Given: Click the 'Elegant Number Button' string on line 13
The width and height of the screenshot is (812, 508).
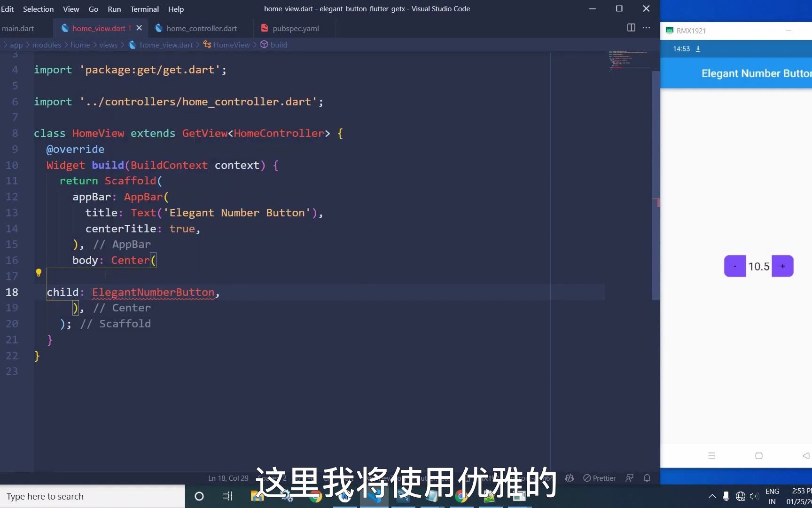Looking at the screenshot, I should coord(237,213).
